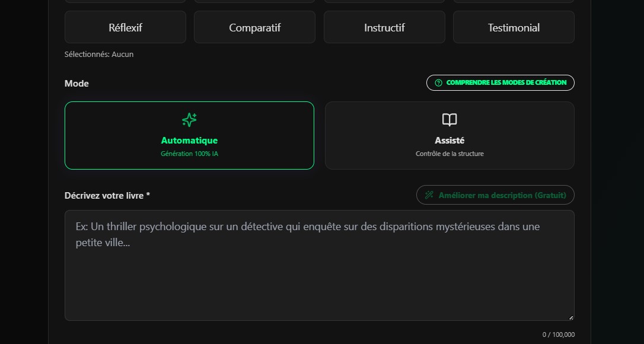Click the magic wand icon on 'Améliorer ma description'
Screen dimensions: 644x344
tap(428, 195)
